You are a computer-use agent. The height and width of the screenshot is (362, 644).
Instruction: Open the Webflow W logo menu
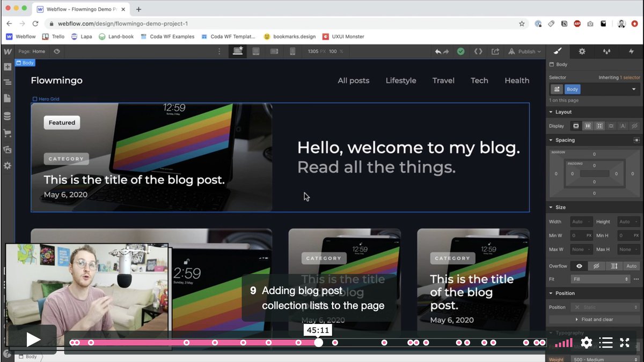[8, 52]
